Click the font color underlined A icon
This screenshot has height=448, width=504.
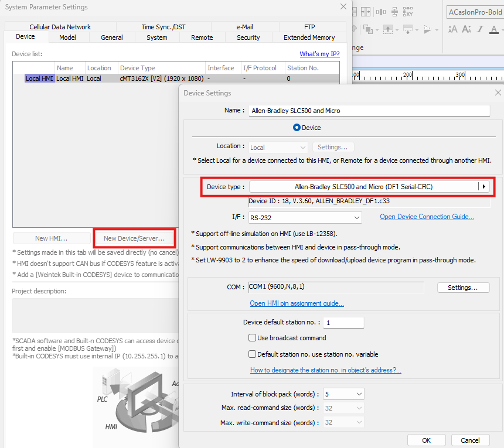(x=494, y=29)
